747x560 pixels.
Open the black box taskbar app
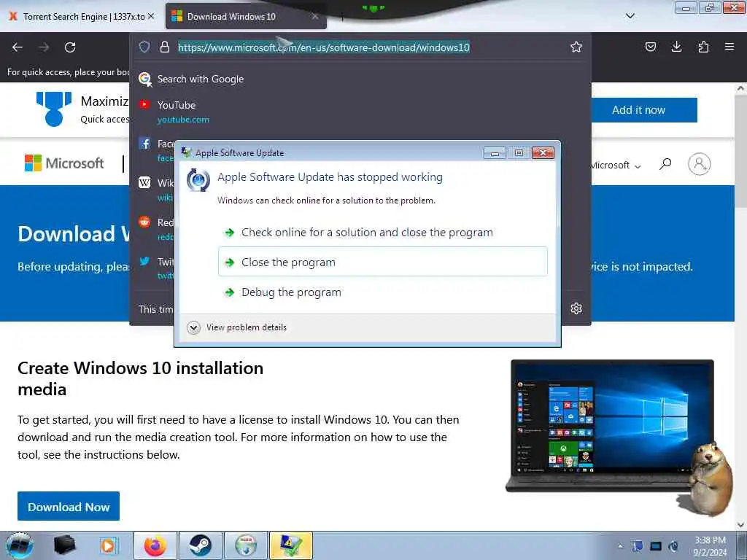(64, 545)
